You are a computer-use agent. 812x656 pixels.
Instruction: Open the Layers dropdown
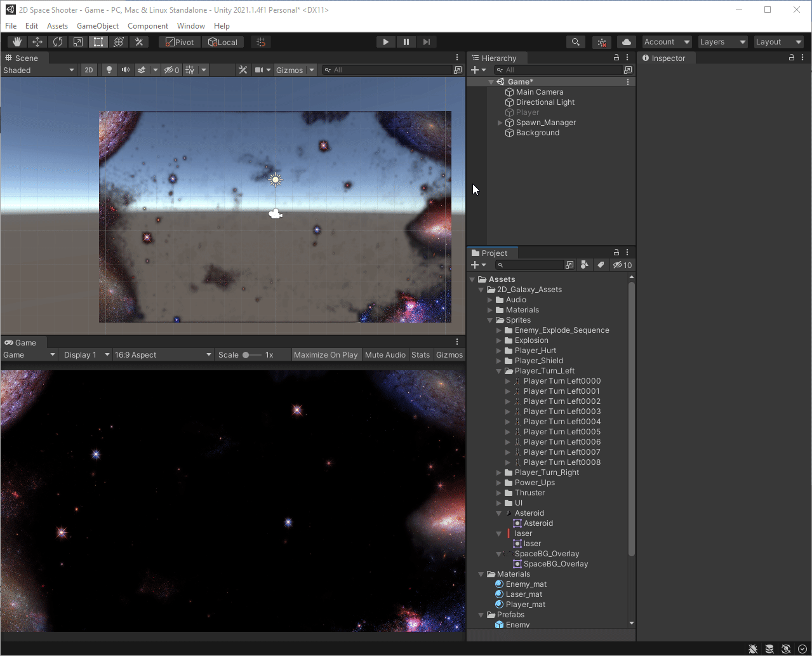coord(722,42)
